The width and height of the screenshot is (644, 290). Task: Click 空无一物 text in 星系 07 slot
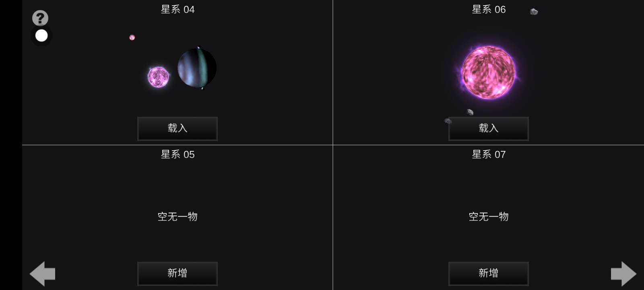coord(489,217)
